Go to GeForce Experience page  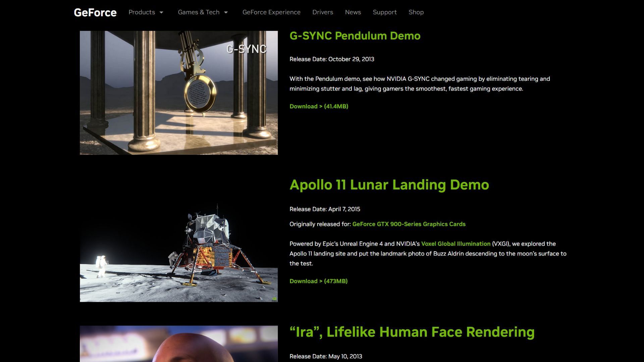point(271,12)
